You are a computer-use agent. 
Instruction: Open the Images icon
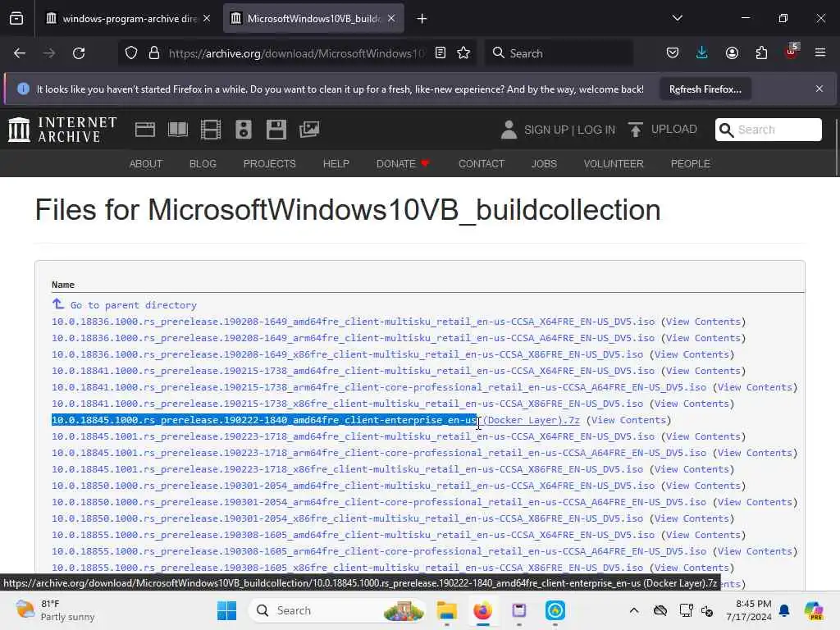click(x=309, y=130)
